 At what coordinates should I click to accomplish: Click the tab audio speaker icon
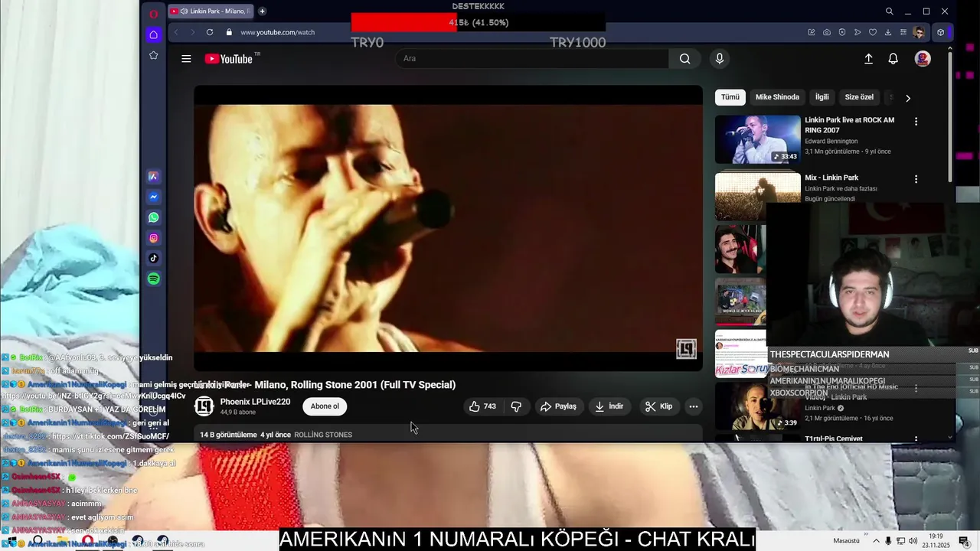[184, 11]
